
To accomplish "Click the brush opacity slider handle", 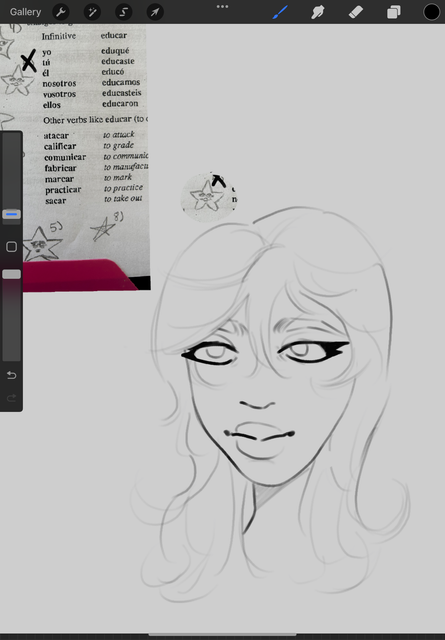I will pyautogui.click(x=11, y=274).
